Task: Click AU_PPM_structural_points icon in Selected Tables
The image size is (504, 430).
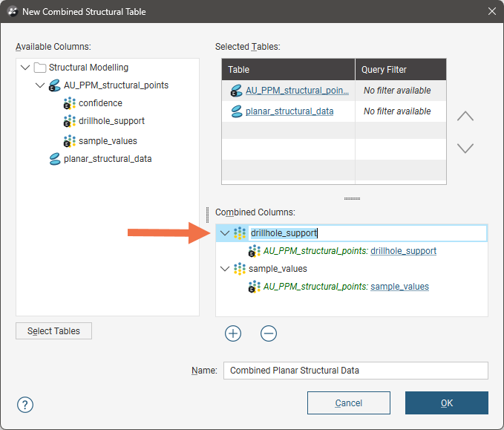Action: (236, 91)
